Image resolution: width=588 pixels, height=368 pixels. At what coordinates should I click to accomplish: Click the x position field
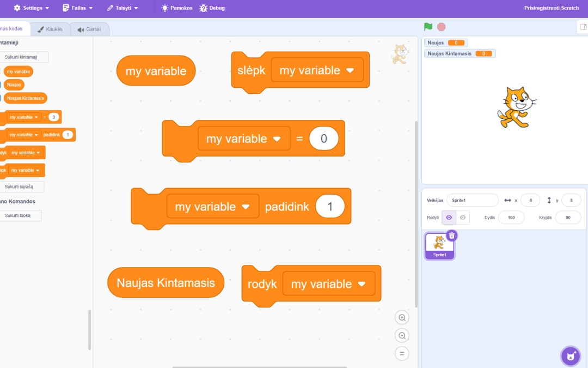pyautogui.click(x=530, y=200)
